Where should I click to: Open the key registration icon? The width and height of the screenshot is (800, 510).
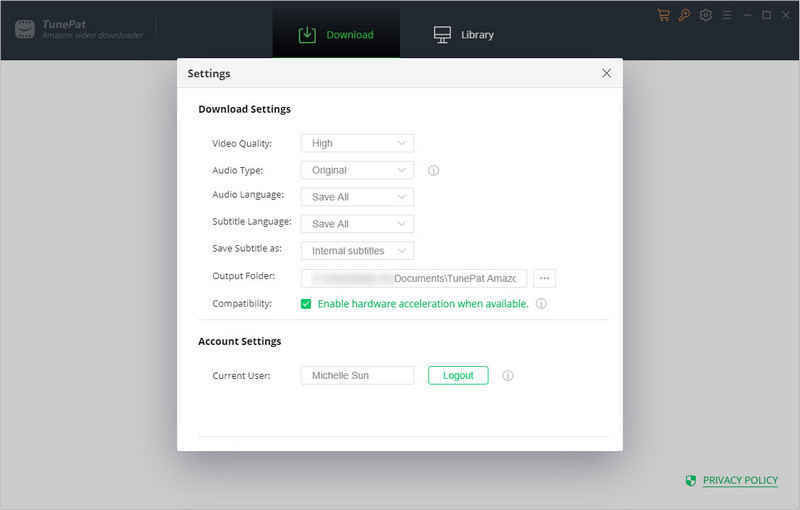coord(684,15)
